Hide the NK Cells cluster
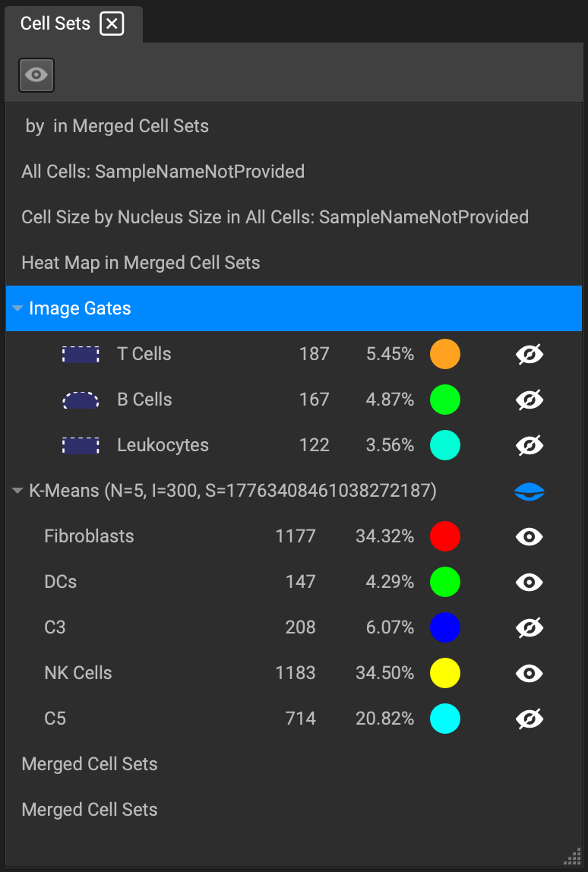This screenshot has width=588, height=872. click(x=529, y=674)
